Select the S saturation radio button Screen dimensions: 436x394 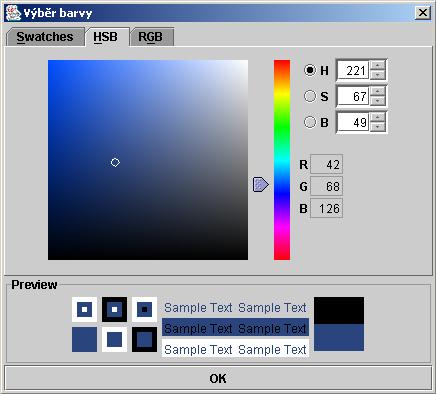pyautogui.click(x=310, y=96)
